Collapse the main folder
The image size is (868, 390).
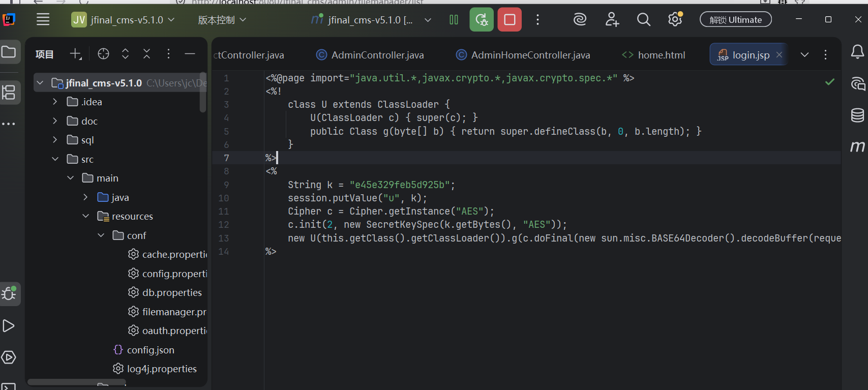coord(70,177)
